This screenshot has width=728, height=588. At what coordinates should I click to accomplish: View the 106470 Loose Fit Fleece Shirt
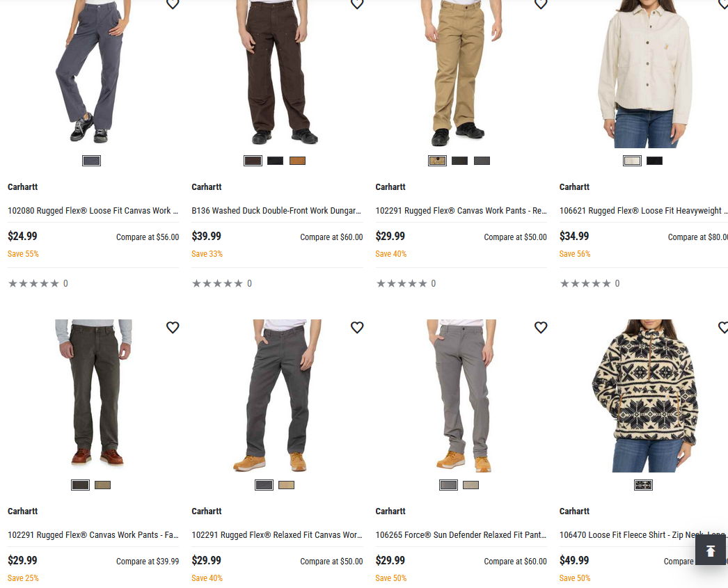(x=643, y=535)
